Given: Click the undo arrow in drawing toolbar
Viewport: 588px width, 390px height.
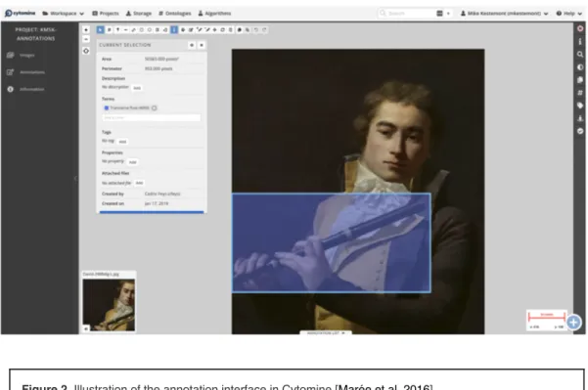Looking at the screenshot, I should (256, 29).
